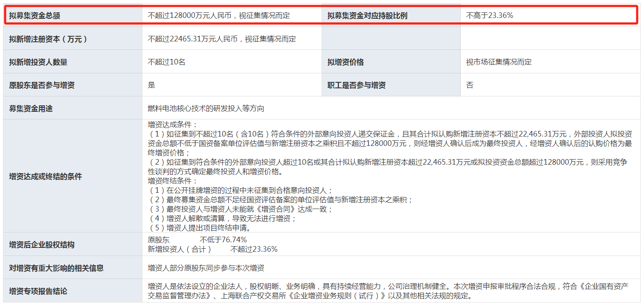
Task: Select the 视市场征集情况而定 price value
Action: point(499,62)
